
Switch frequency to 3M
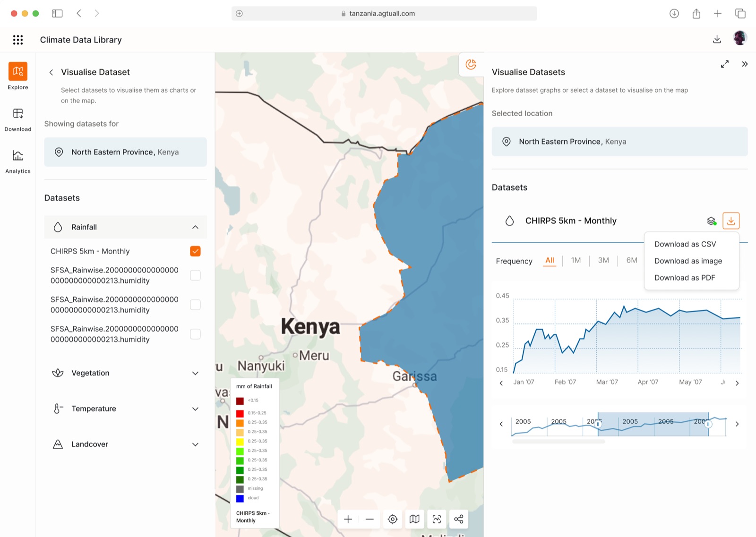[x=603, y=260]
